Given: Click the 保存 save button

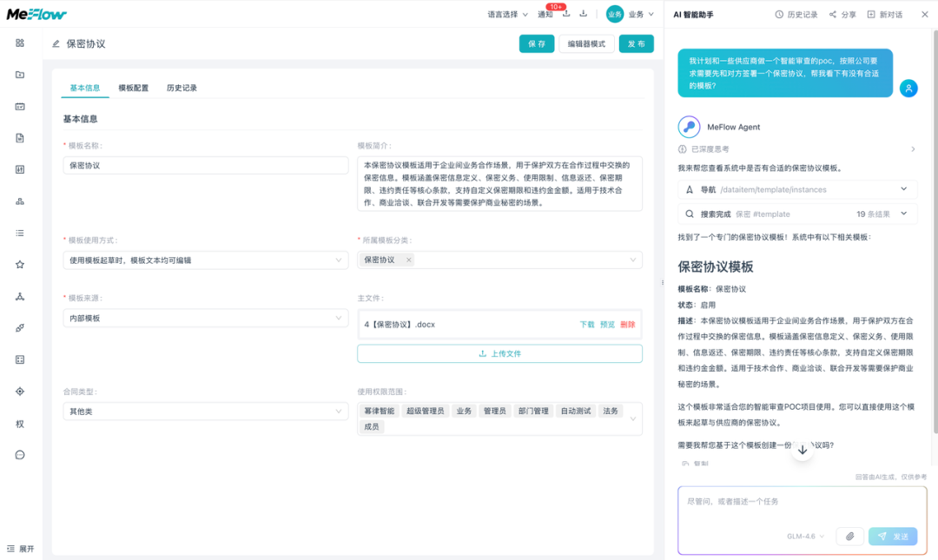Looking at the screenshot, I should (x=537, y=43).
